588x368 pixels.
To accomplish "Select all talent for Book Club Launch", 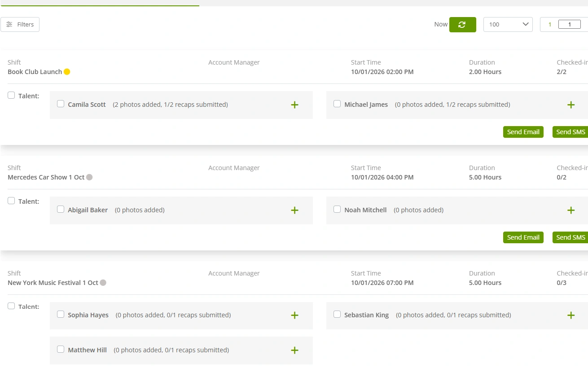I will click(11, 95).
